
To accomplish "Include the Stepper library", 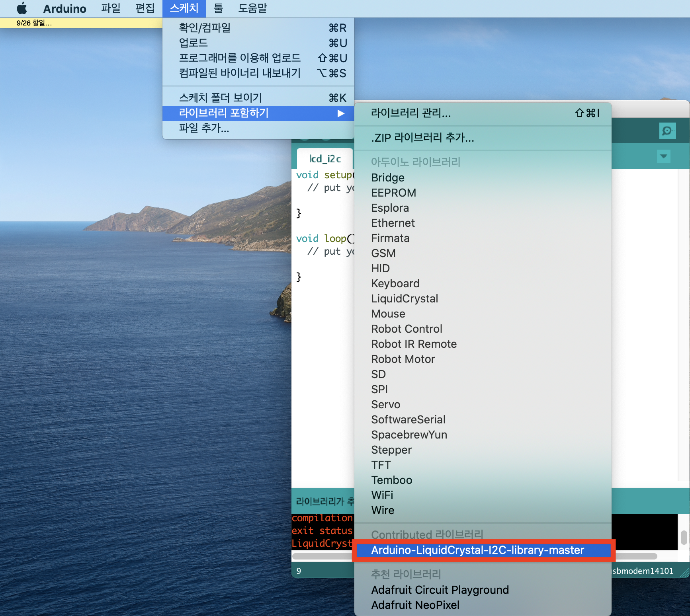I will tap(483, 450).
